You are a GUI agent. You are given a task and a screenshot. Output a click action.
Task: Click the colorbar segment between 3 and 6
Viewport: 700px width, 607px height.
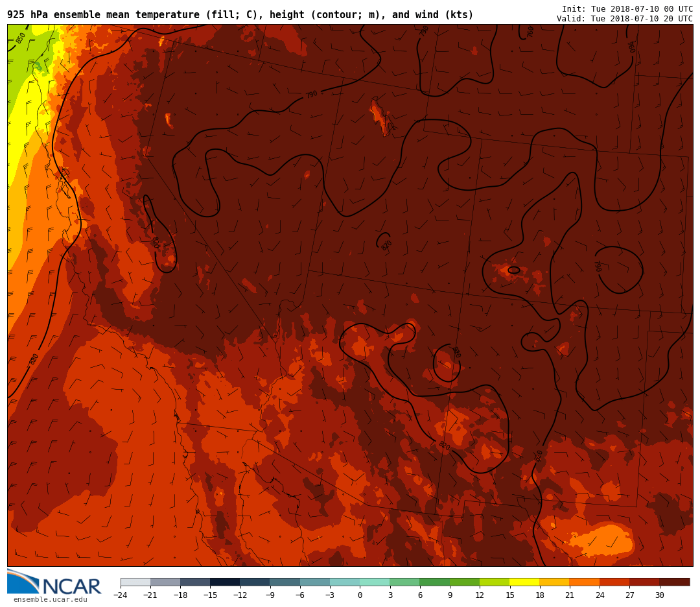tap(405, 582)
